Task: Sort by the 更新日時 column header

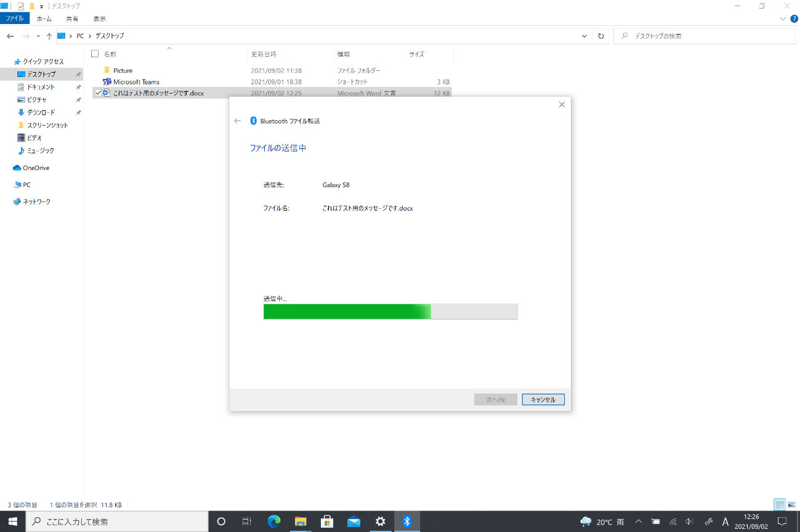Action: tap(291, 54)
